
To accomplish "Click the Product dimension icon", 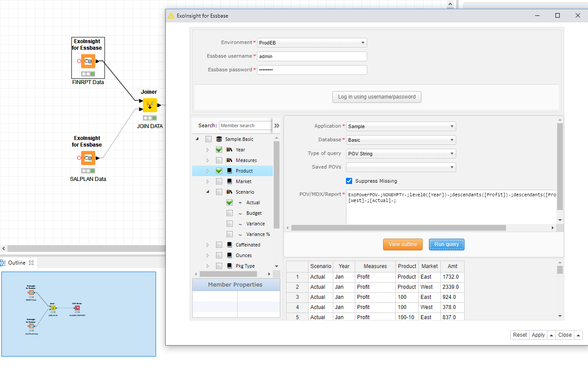I will [229, 171].
